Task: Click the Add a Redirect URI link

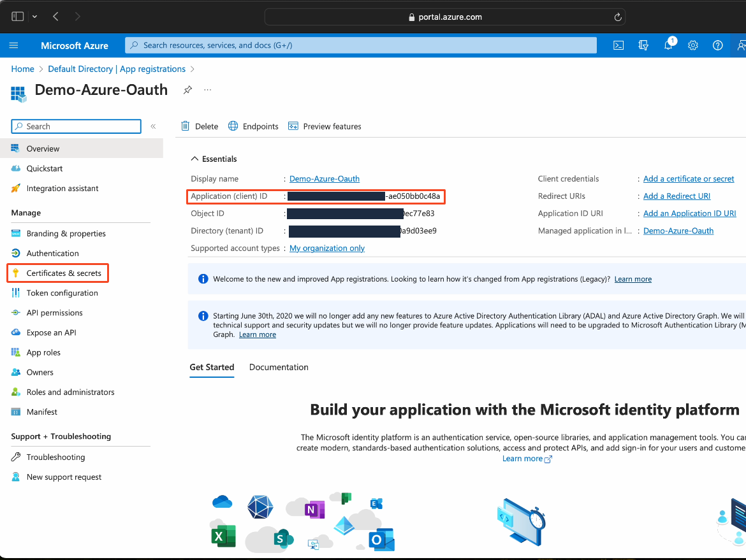Action: coord(677,196)
